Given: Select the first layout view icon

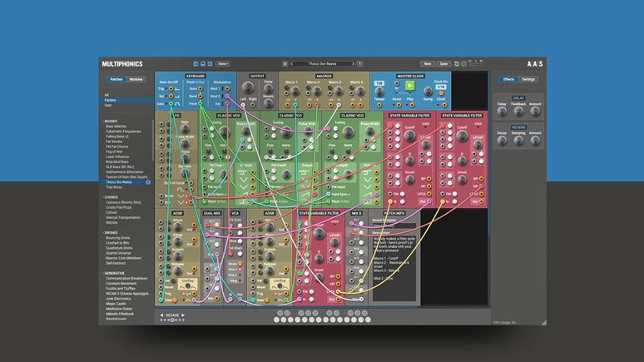Looking at the screenshot, I should [x=196, y=63].
